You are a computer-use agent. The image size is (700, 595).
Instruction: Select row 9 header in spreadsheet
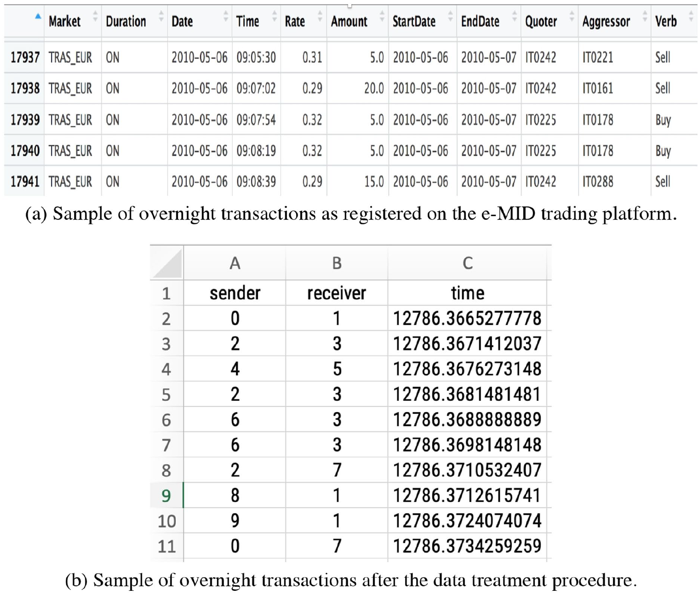[x=167, y=495]
